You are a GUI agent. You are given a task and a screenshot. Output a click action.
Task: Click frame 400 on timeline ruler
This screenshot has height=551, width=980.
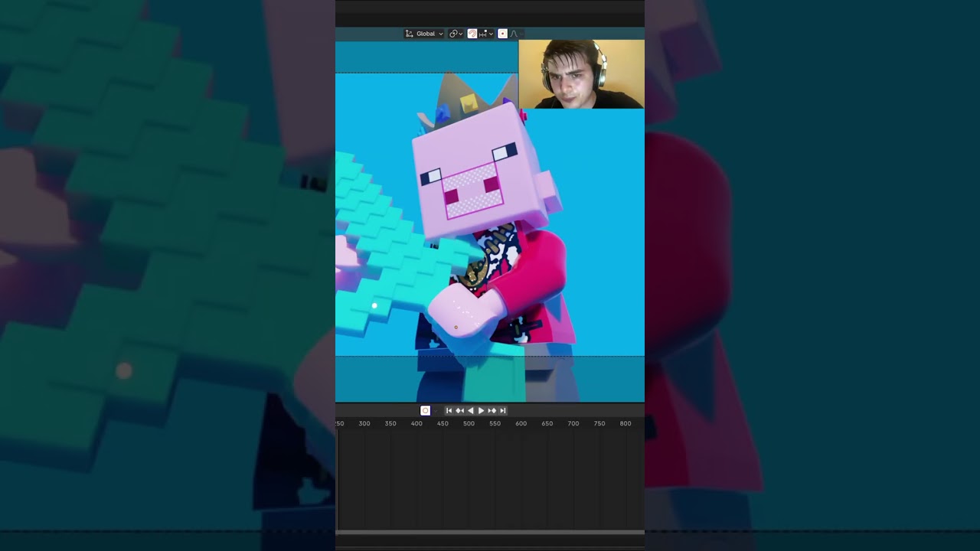coord(416,423)
